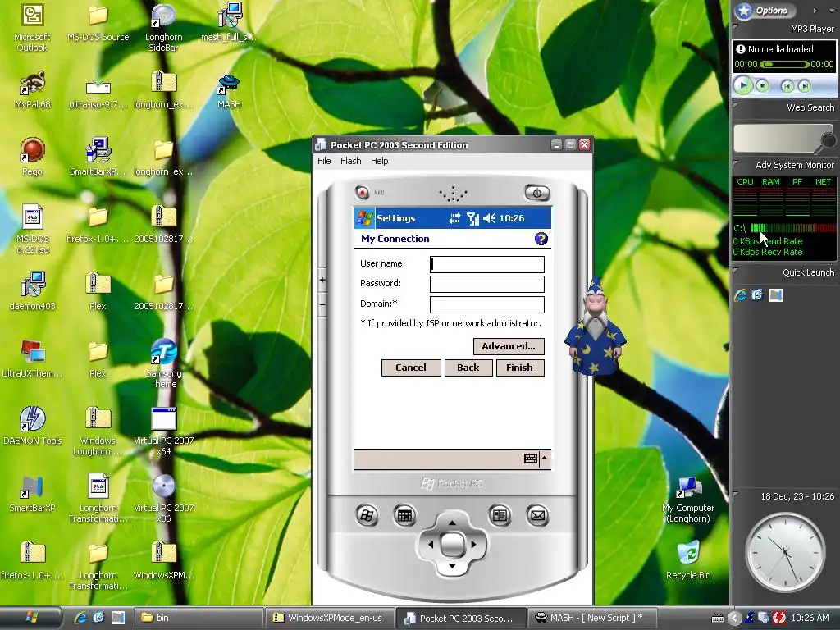
Task: Click the Cancel button
Action: point(411,367)
